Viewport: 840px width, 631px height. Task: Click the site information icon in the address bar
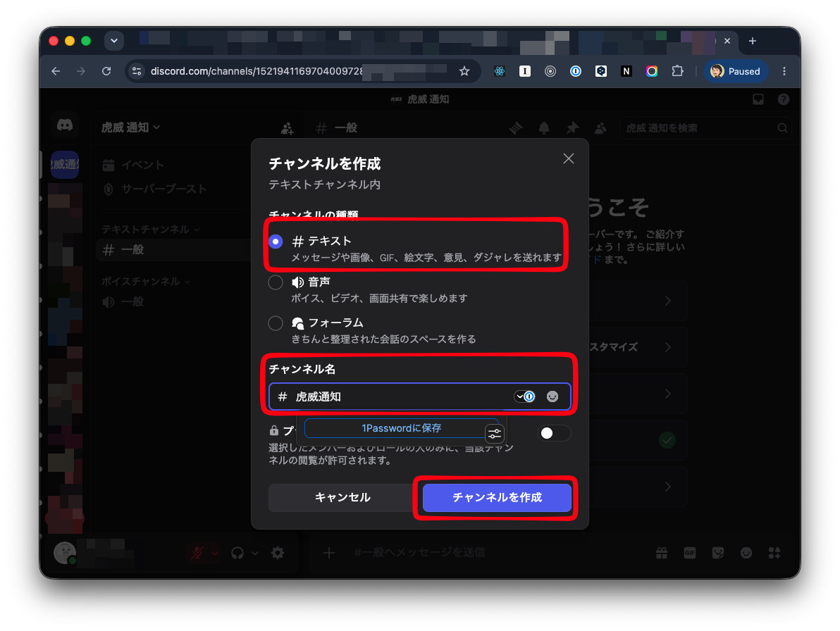coord(137,71)
